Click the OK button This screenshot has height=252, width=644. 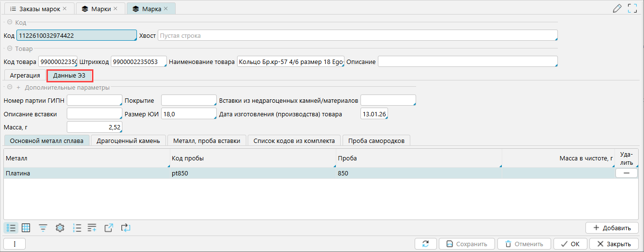[570, 244]
